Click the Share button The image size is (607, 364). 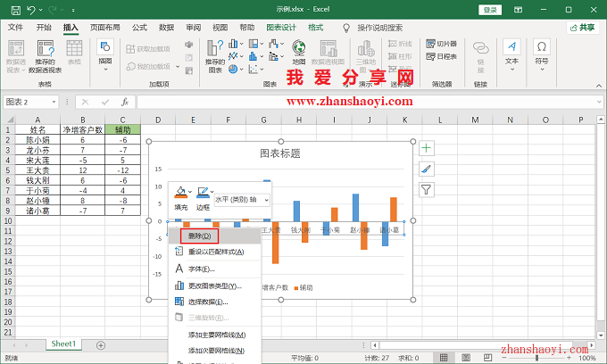coord(583,28)
